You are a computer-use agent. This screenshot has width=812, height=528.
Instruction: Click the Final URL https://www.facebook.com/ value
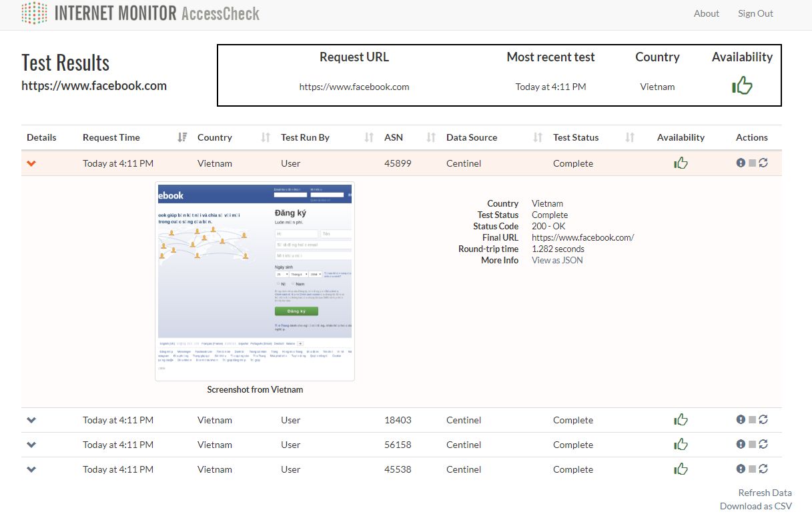tap(582, 237)
